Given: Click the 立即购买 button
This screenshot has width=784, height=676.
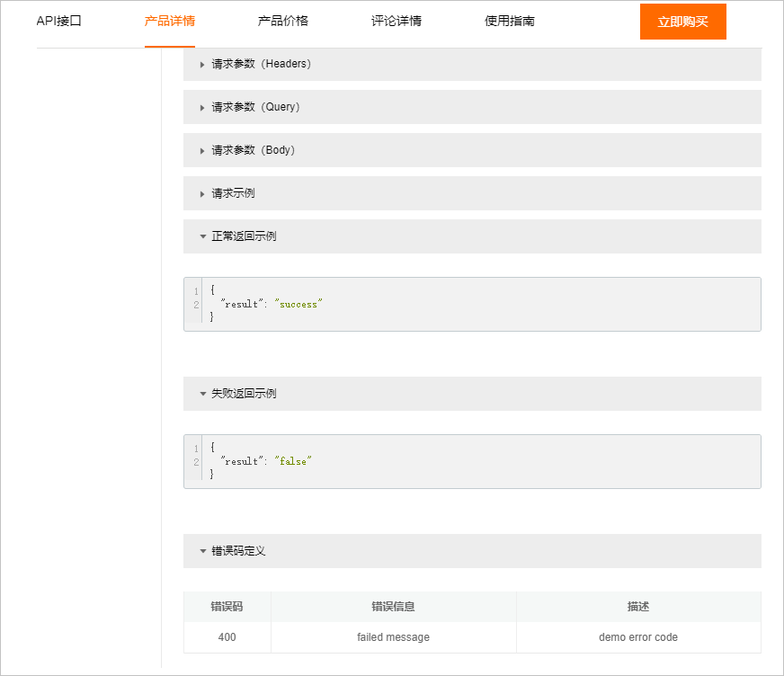Looking at the screenshot, I should 683,22.
